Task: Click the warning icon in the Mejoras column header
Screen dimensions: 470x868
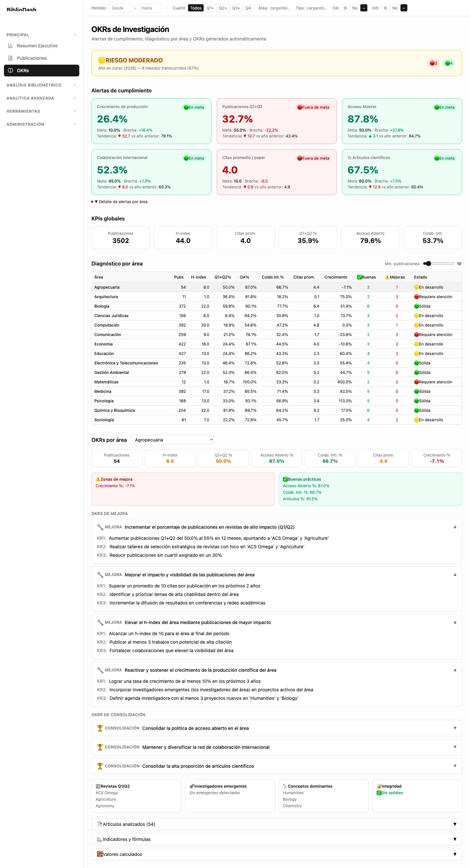Action: (x=387, y=277)
